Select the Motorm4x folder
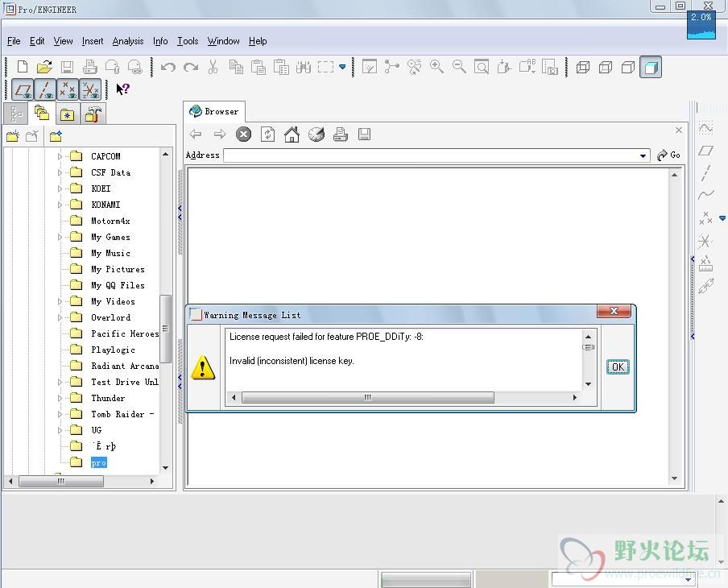Image resolution: width=728 pixels, height=588 pixels. click(x=110, y=221)
